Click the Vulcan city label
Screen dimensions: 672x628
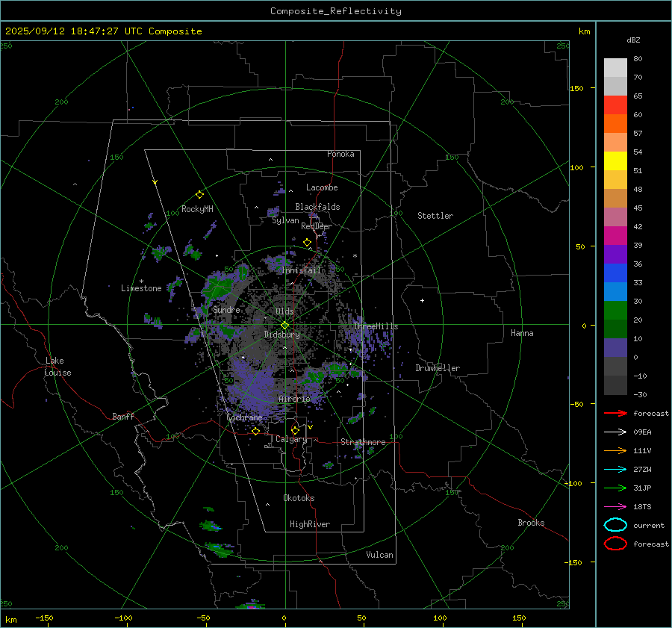tap(380, 555)
